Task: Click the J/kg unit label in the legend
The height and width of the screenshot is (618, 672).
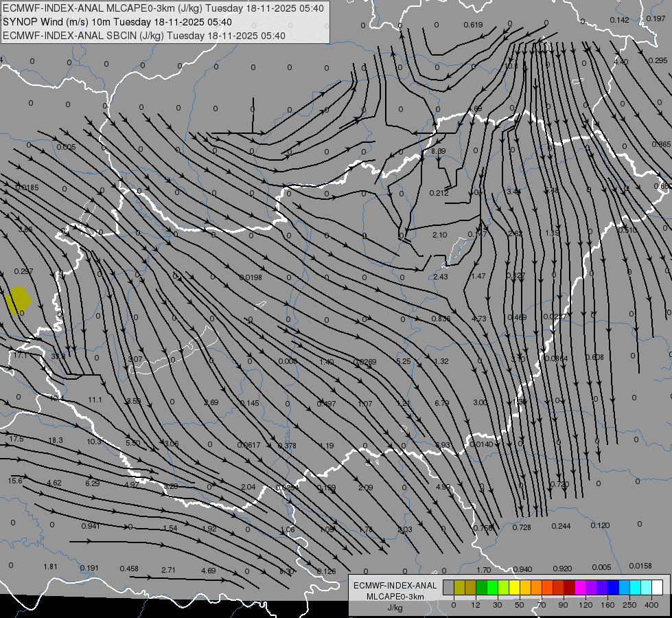Action: 395,608
